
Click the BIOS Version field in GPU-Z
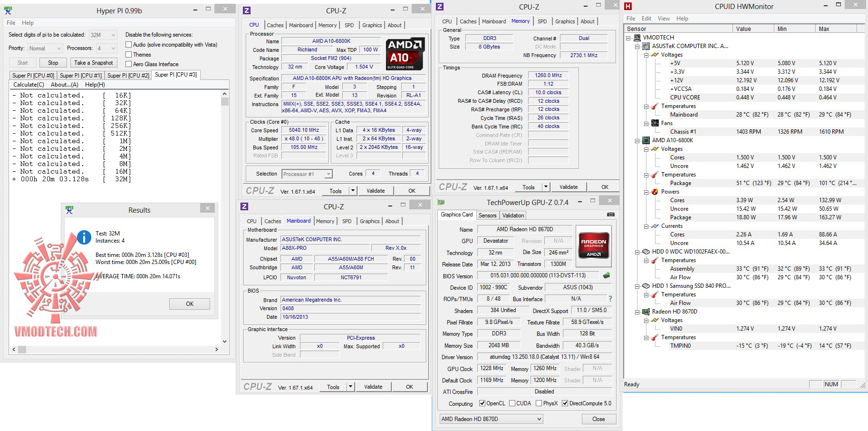(538, 275)
